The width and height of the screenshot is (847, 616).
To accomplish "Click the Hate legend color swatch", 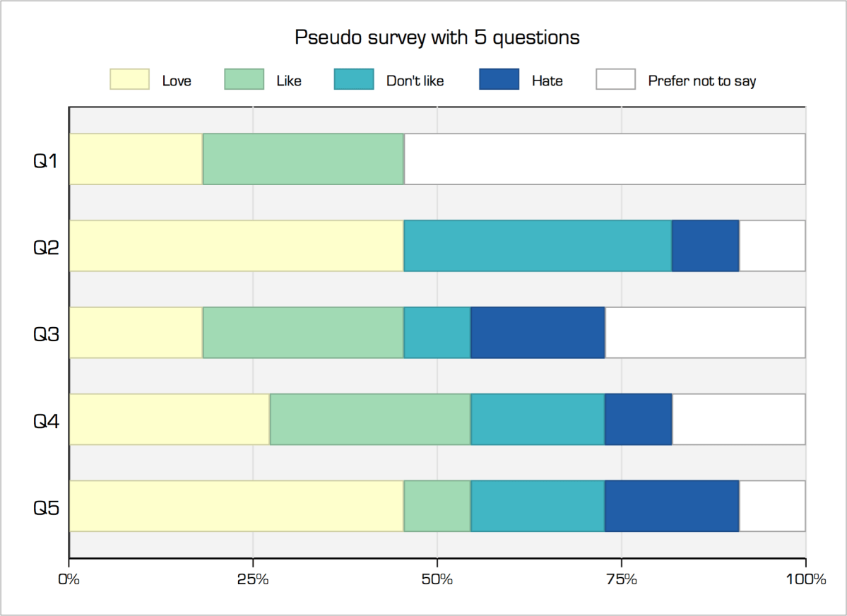I will point(499,80).
